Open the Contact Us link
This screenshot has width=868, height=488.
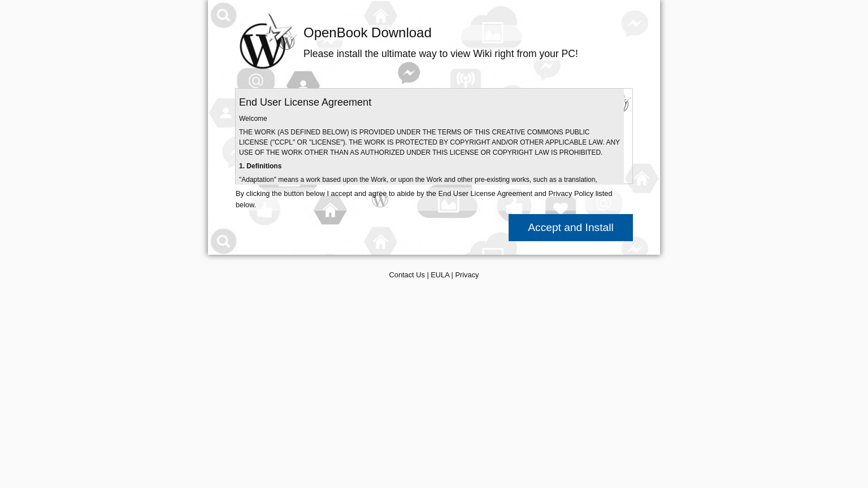(406, 275)
